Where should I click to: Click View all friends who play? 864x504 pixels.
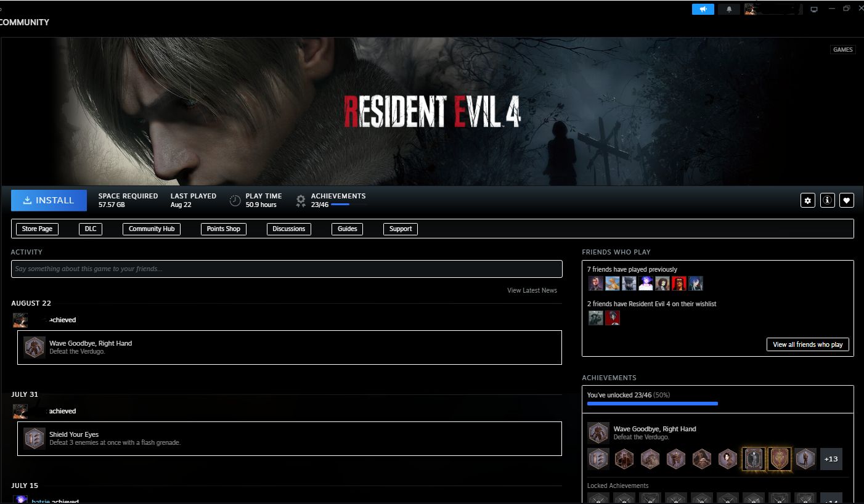click(x=808, y=344)
